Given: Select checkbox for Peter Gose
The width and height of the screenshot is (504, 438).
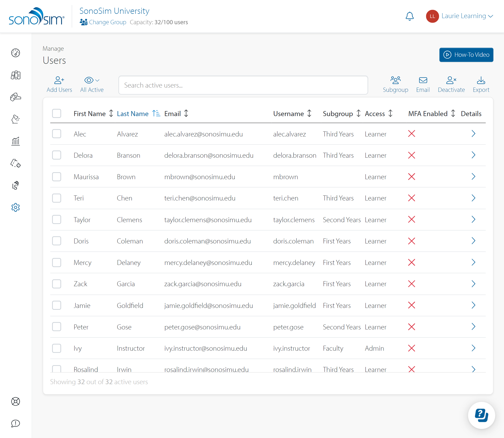Looking at the screenshot, I should pyautogui.click(x=56, y=326).
